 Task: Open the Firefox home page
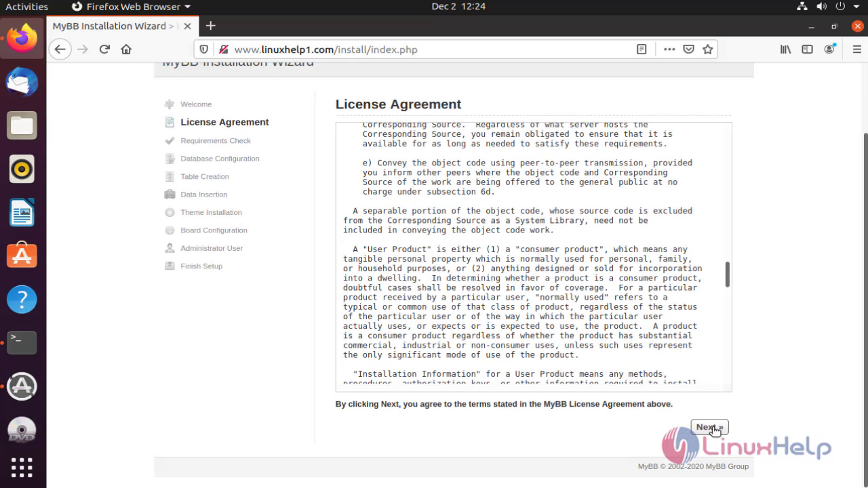[126, 49]
